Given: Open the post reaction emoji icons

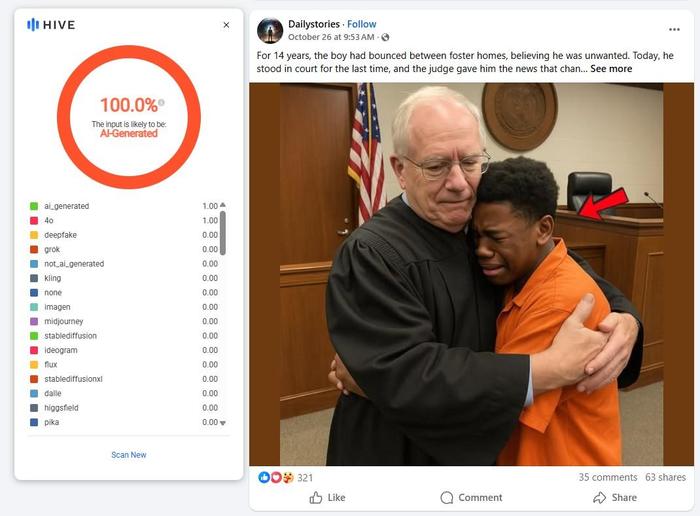Looking at the screenshot, I should [276, 478].
